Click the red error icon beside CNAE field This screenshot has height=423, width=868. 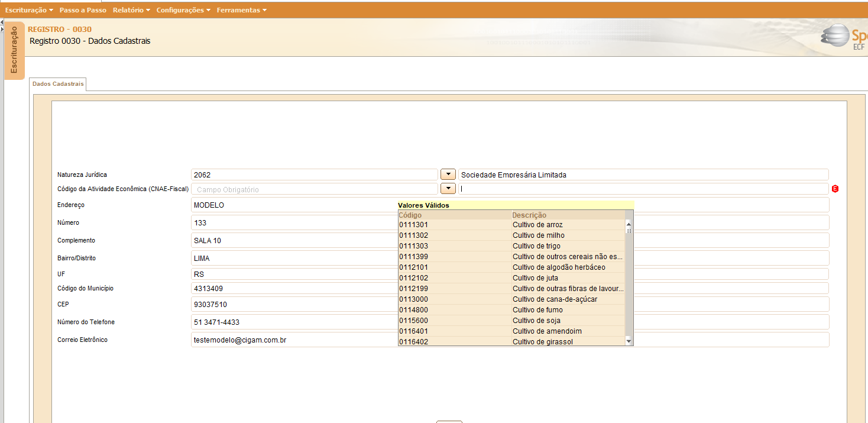(x=835, y=189)
